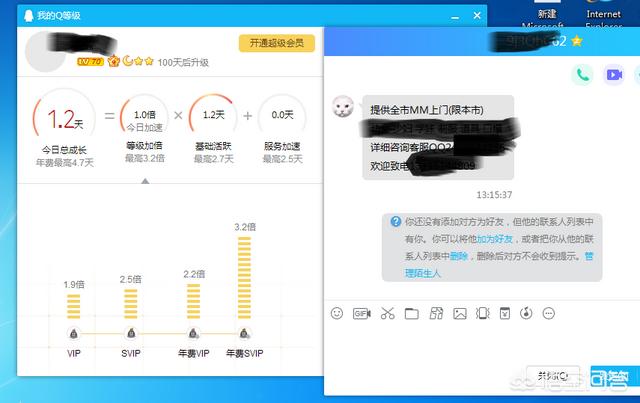Click the penguin logo in the level window title
The width and height of the screenshot is (640, 403).
point(29,16)
